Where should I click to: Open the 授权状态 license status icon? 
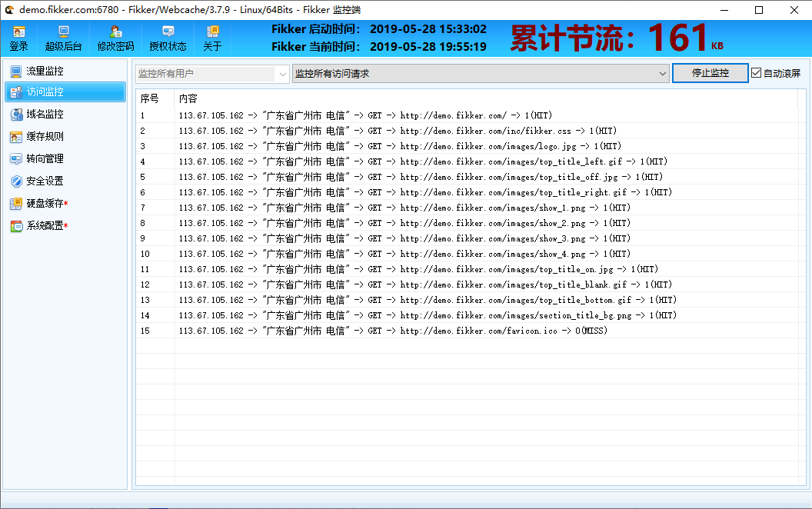point(168,32)
